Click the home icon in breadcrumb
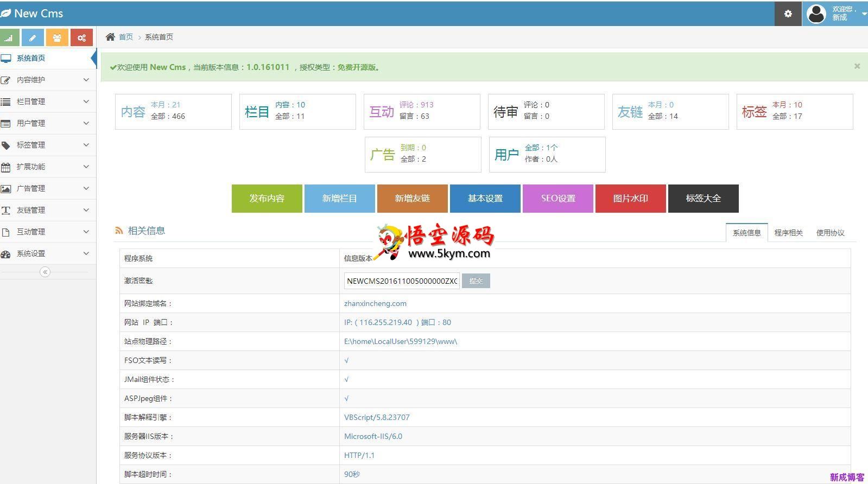The width and height of the screenshot is (868, 484). (x=110, y=37)
